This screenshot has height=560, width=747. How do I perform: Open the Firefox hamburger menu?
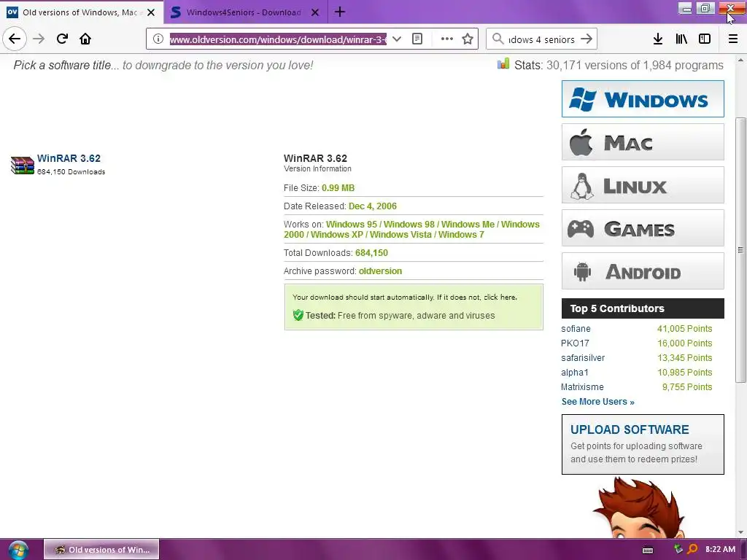(x=733, y=39)
